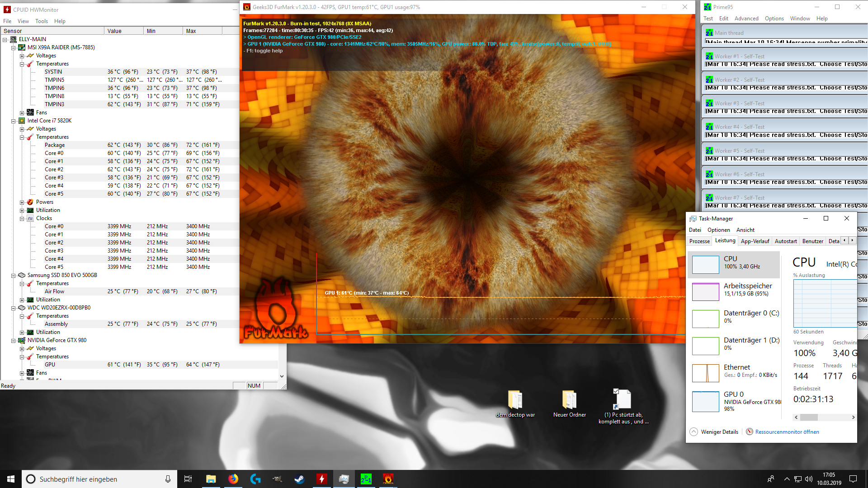Open the GIMP taskbar icon
This screenshot has height=488, width=868.
click(278, 479)
